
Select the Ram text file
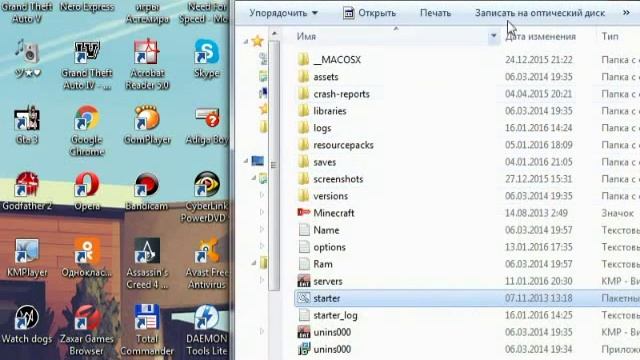tap(315, 264)
